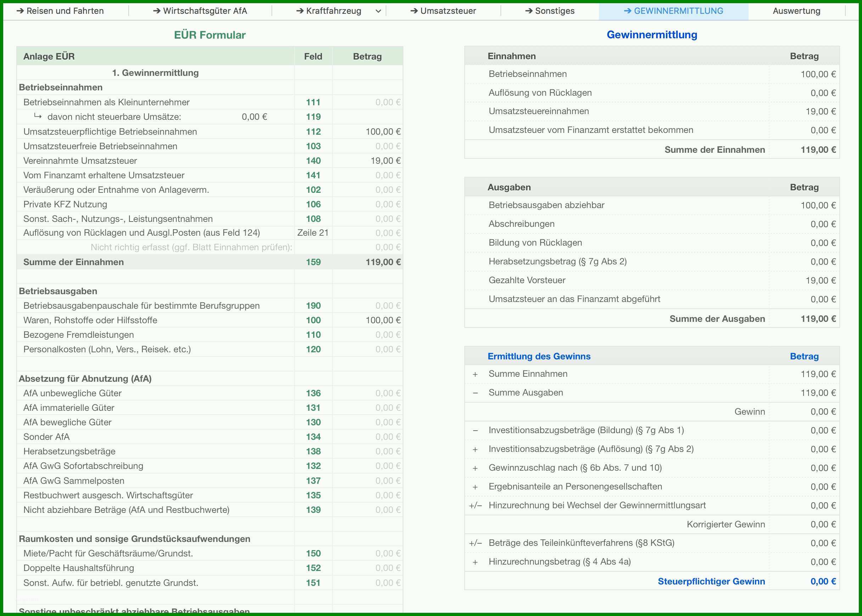Click field number 119
Image resolution: width=862 pixels, height=616 pixels.
pos(313,117)
